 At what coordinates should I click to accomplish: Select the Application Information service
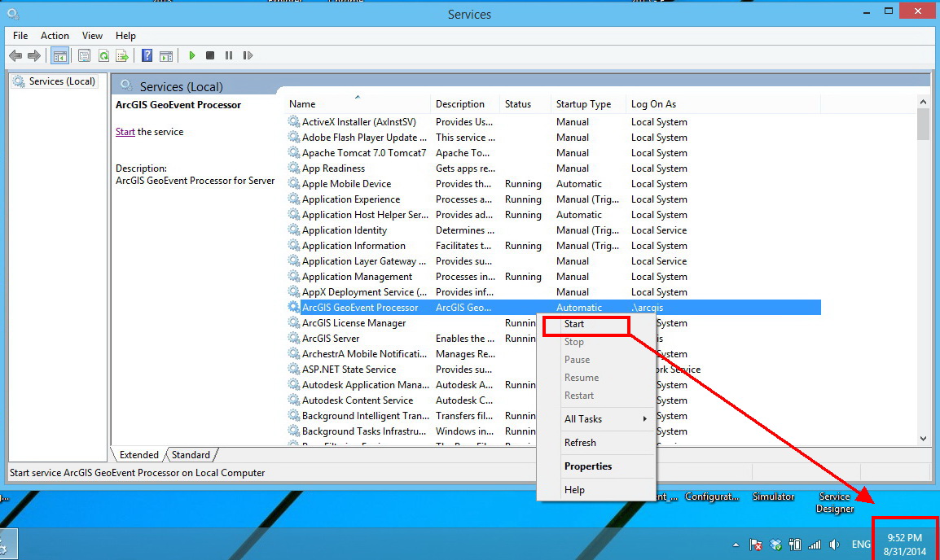click(x=553, y=246)
